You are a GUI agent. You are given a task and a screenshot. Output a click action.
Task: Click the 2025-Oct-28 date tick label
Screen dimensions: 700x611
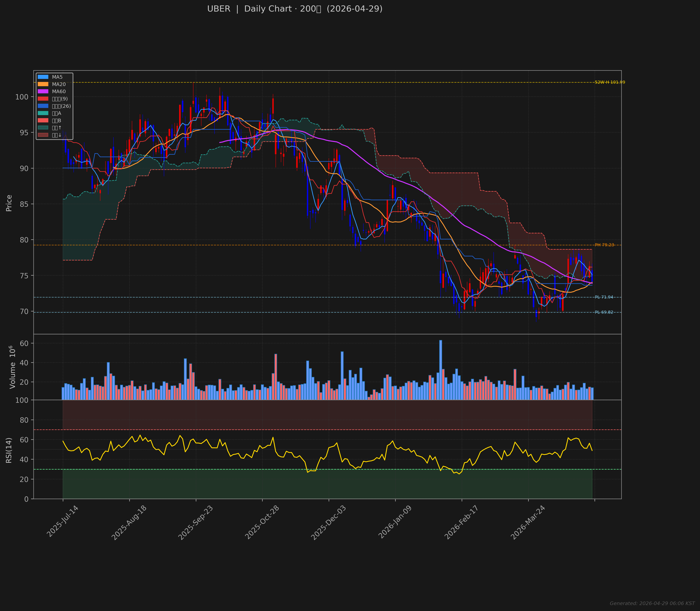(262, 522)
